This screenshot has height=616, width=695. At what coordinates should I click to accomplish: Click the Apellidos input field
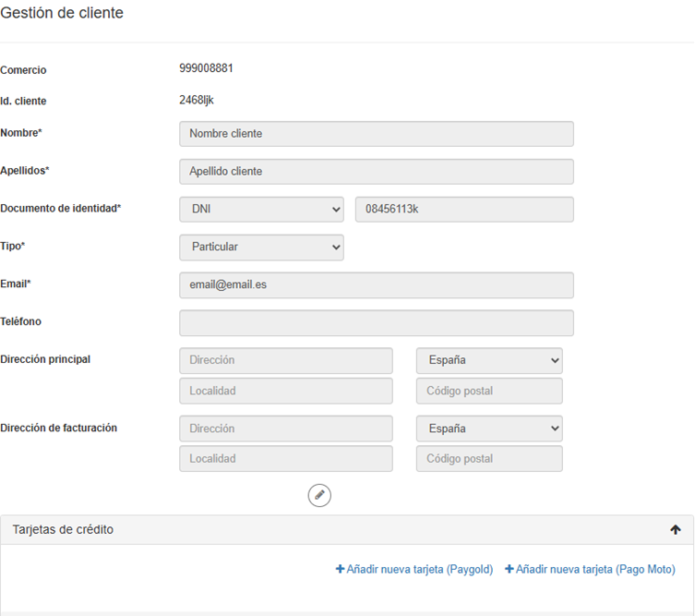[377, 172]
